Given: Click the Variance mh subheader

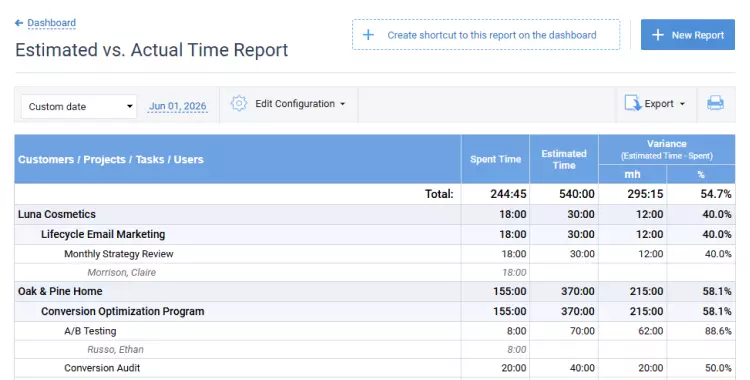Looking at the screenshot, I should 632,174.
